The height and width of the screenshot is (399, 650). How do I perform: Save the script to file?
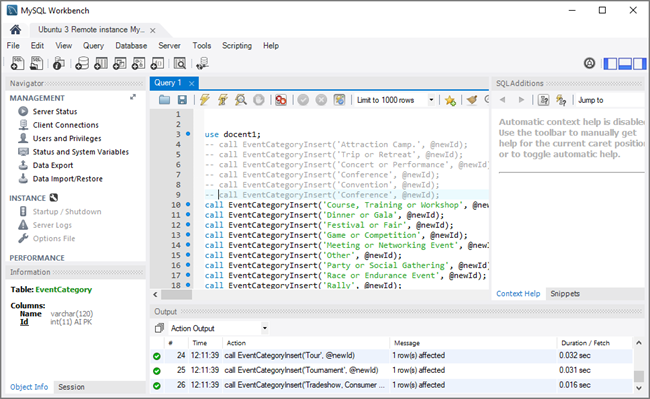point(182,100)
